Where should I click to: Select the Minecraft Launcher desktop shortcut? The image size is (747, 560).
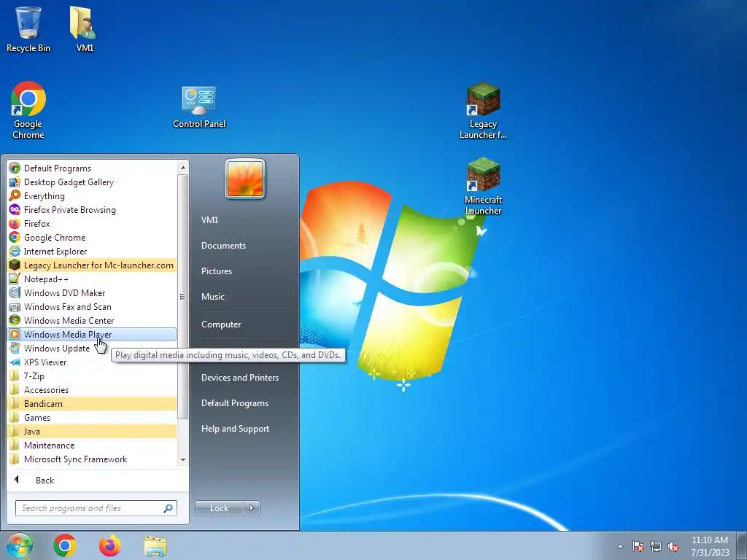pos(483,186)
